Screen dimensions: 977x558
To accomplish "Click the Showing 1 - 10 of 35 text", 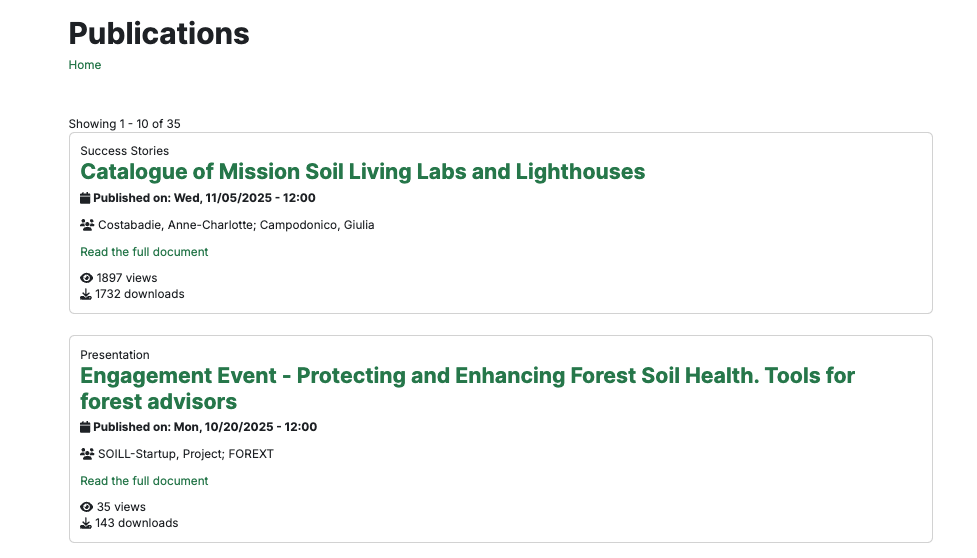I will [124, 124].
